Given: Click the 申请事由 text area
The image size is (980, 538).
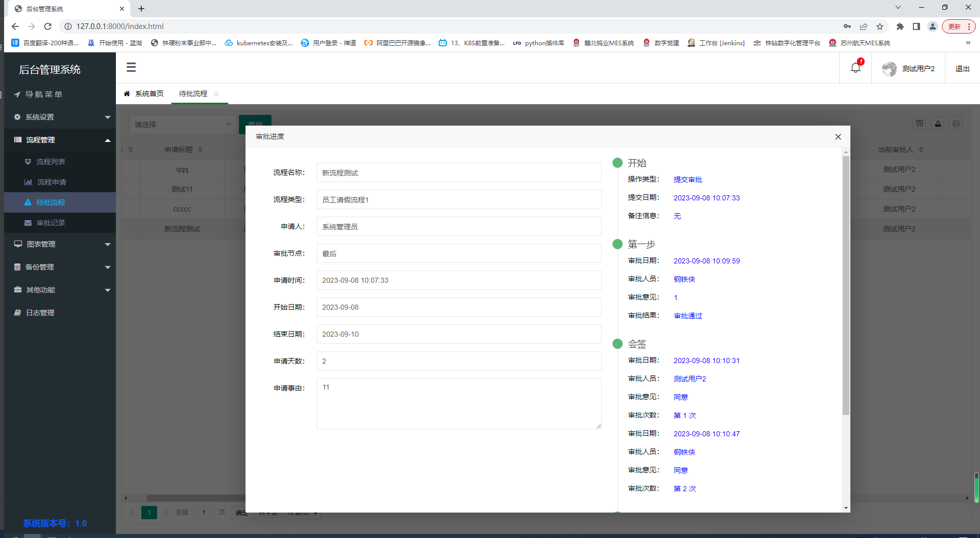Looking at the screenshot, I should 458,403.
